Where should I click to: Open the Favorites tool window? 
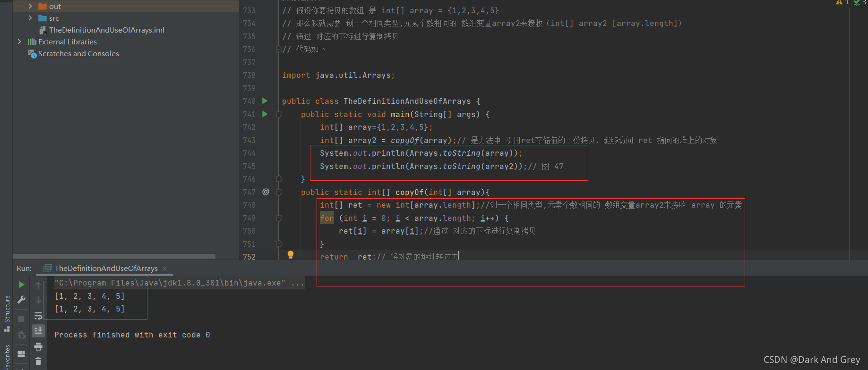pyautogui.click(x=7, y=358)
